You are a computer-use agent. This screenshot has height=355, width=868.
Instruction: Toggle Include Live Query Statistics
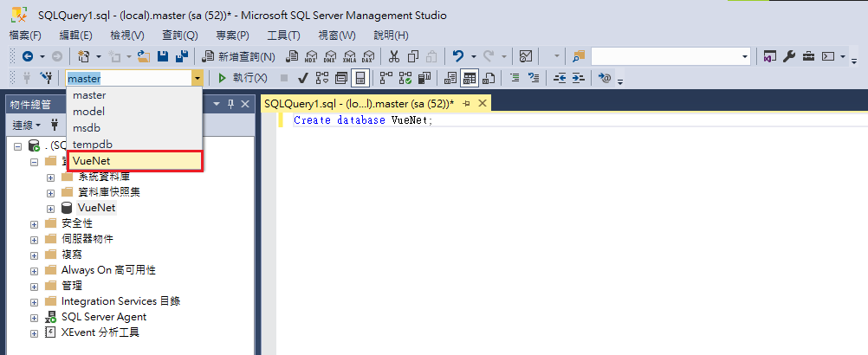tap(405, 78)
